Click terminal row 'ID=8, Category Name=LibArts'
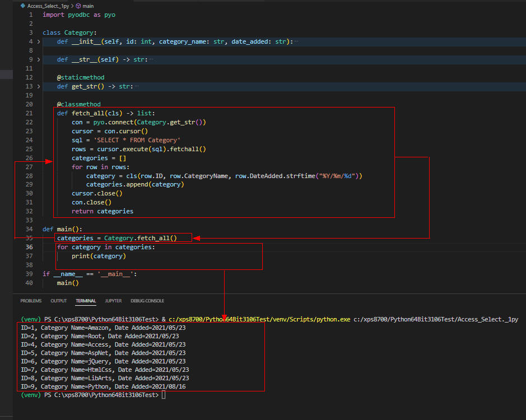This screenshot has height=420, width=526. tap(105, 378)
